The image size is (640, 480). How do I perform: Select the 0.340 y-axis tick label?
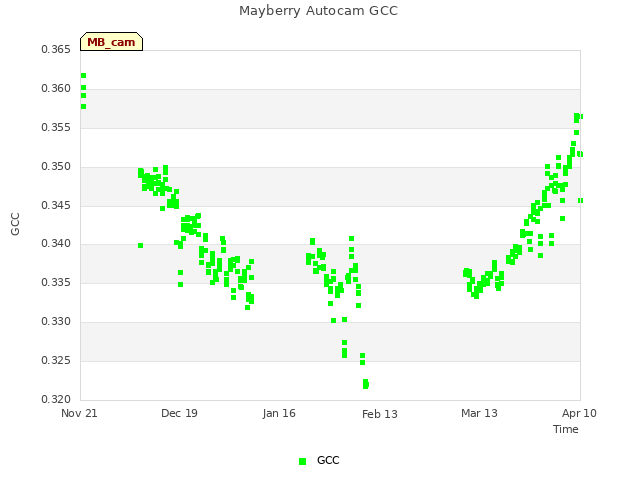coord(56,243)
